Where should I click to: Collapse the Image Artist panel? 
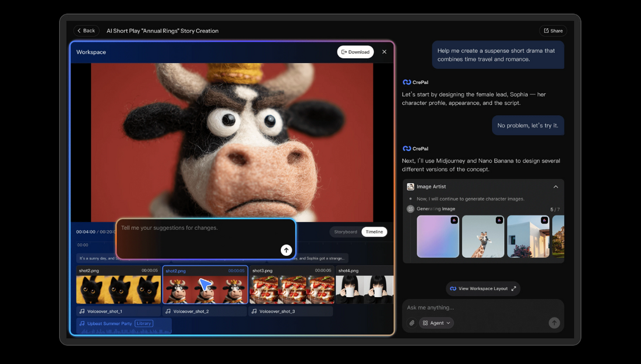[555, 187]
